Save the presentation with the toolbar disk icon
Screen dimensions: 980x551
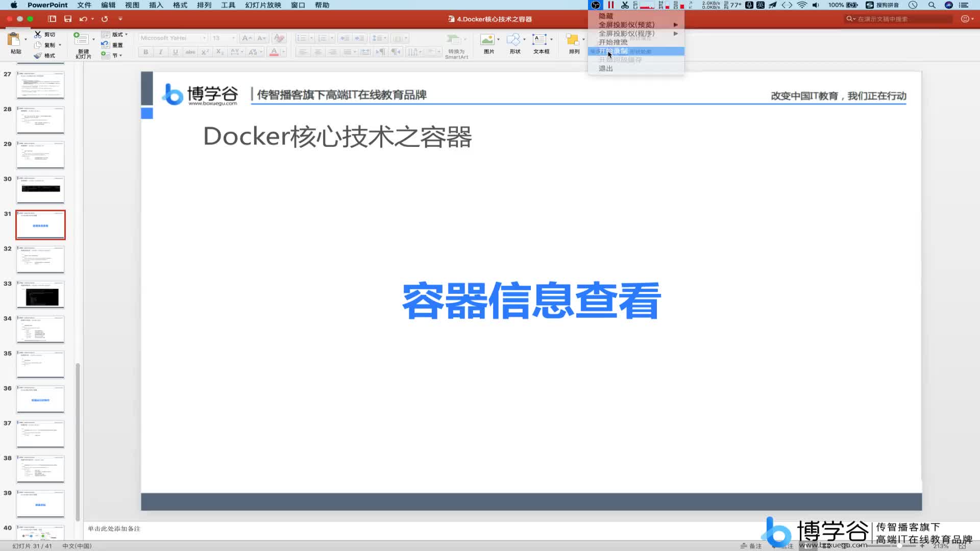point(68,19)
